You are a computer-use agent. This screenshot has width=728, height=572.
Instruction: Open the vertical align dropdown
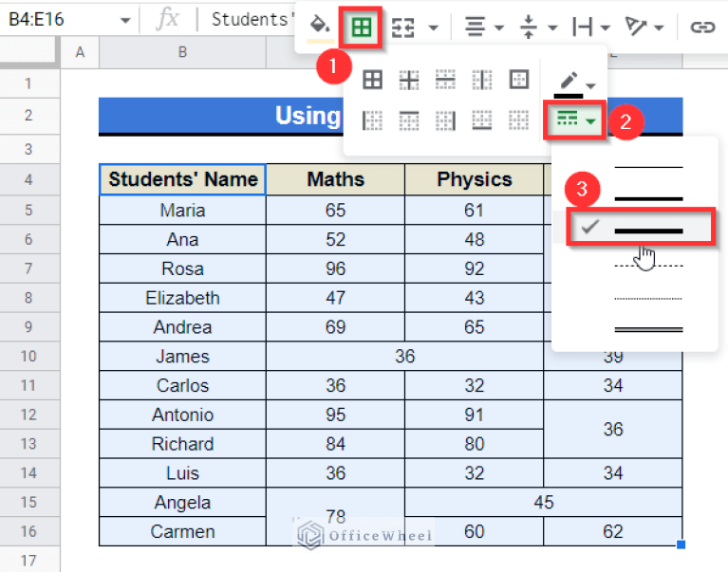tap(536, 28)
